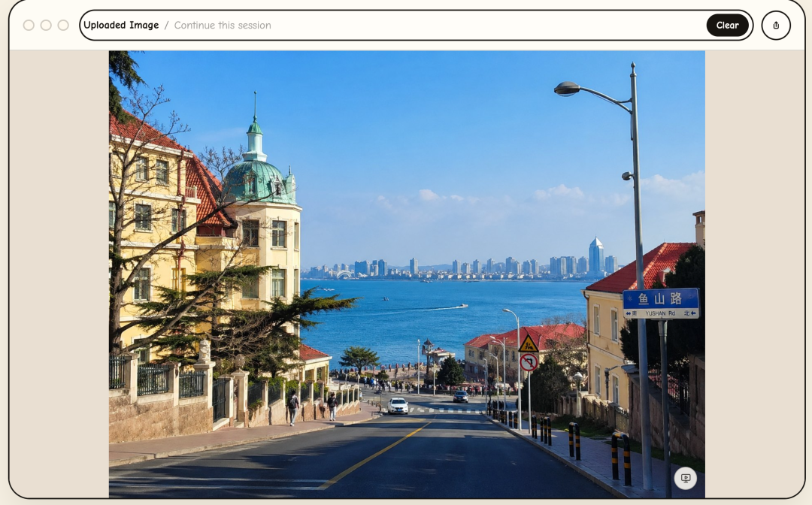Open the presentation screen icon on the photo
The image size is (812, 505).
coord(685,478)
